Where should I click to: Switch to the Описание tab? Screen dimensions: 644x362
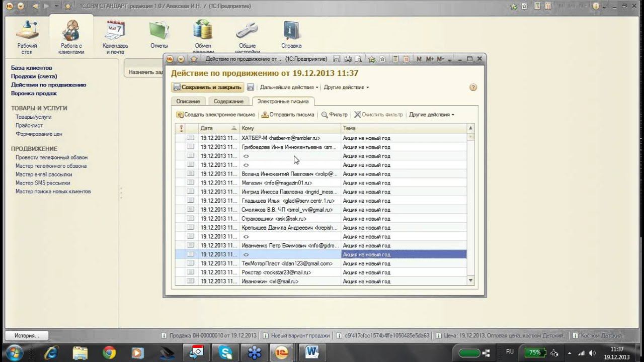(188, 101)
